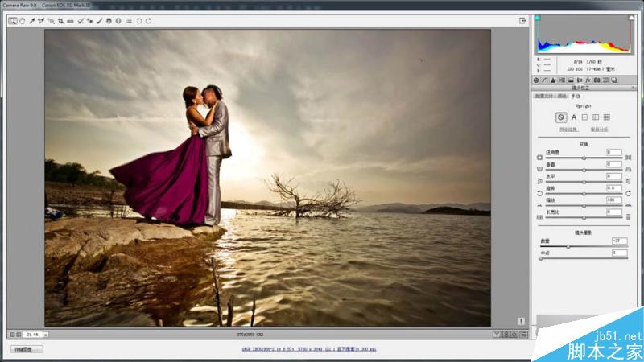This screenshot has width=644, height=362.
Task: Open the zoom level dropdown
Action: click(x=46, y=335)
